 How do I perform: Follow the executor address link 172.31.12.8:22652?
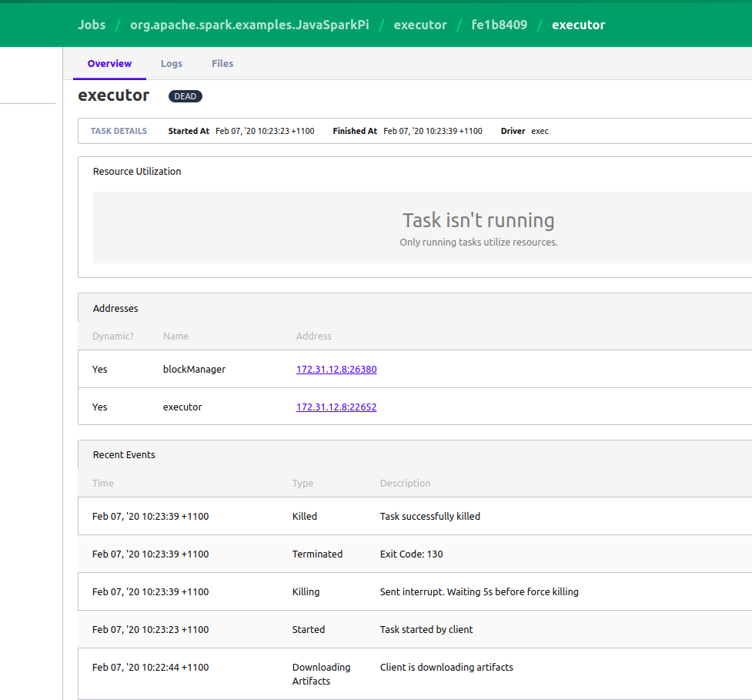coord(336,407)
